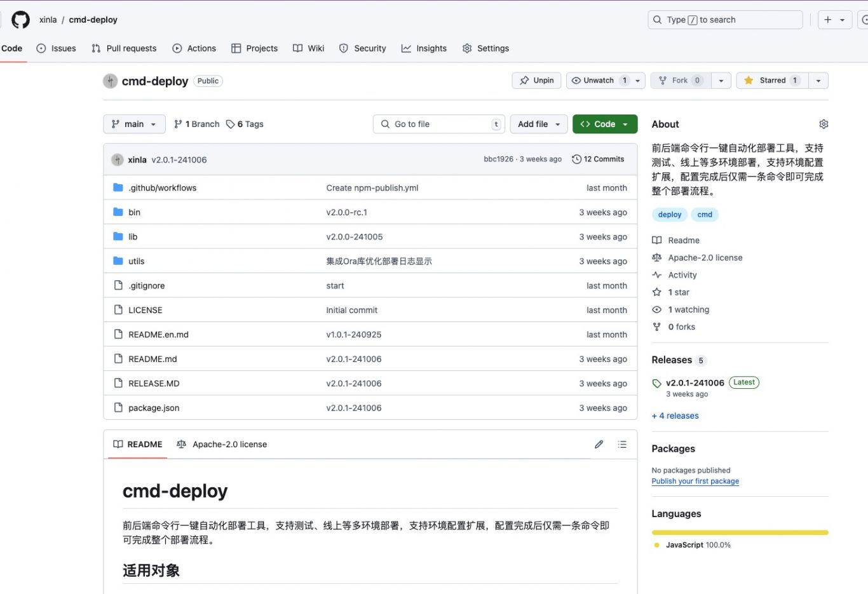Click the star icon beside 1 star

[x=657, y=292]
